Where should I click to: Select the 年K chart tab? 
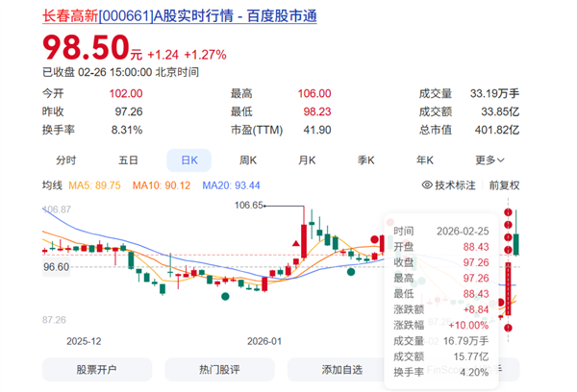point(425,160)
